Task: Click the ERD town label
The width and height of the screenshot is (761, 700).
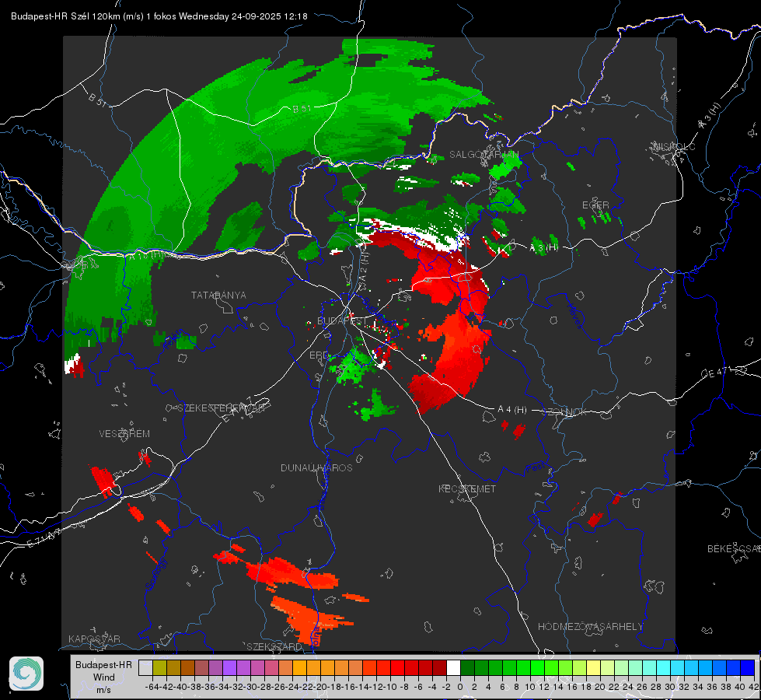Action: click(319, 355)
